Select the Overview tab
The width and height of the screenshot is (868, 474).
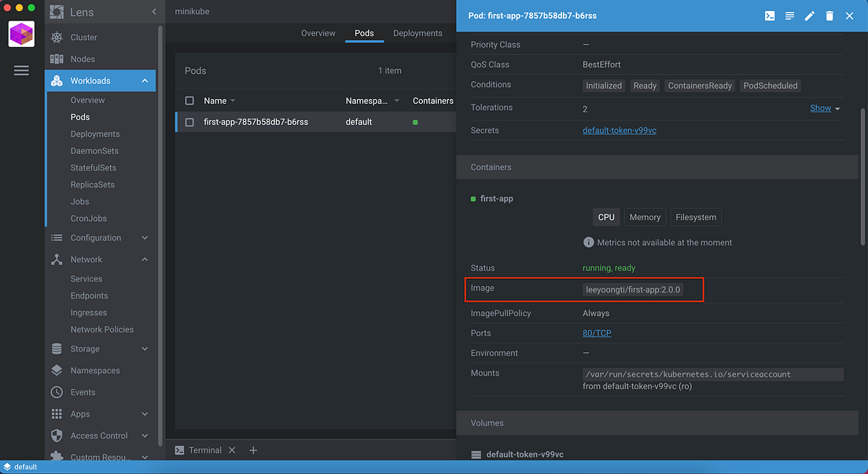[318, 33]
